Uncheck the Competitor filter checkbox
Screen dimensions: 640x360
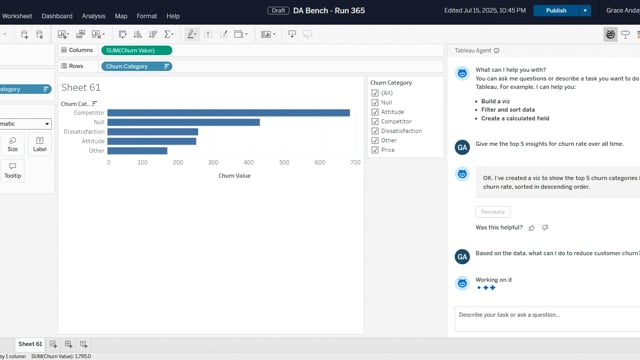375,122
